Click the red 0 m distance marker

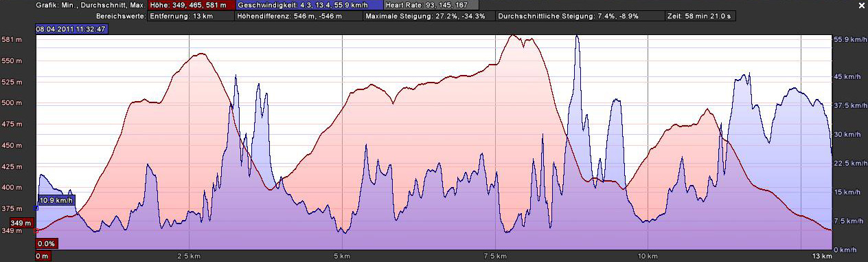pos(43,256)
